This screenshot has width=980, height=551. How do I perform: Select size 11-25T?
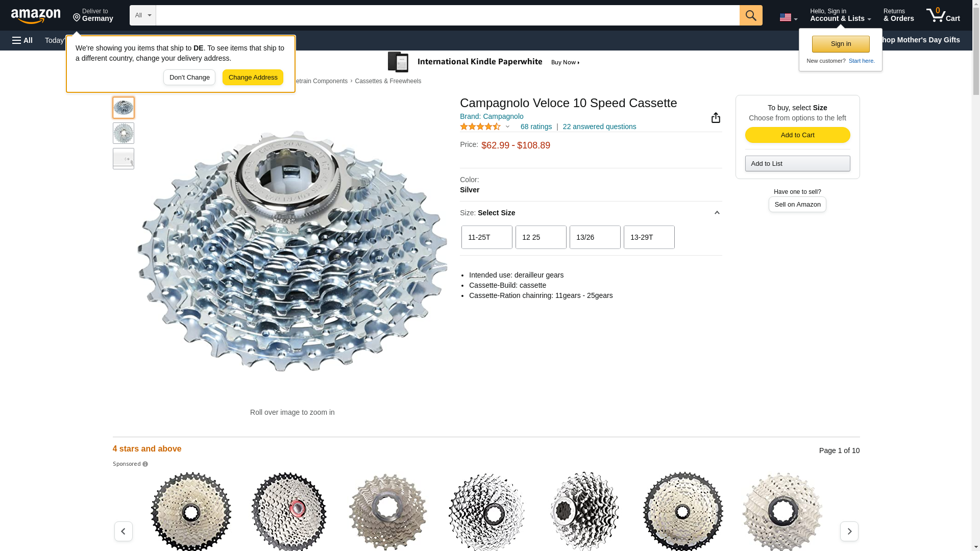(486, 237)
